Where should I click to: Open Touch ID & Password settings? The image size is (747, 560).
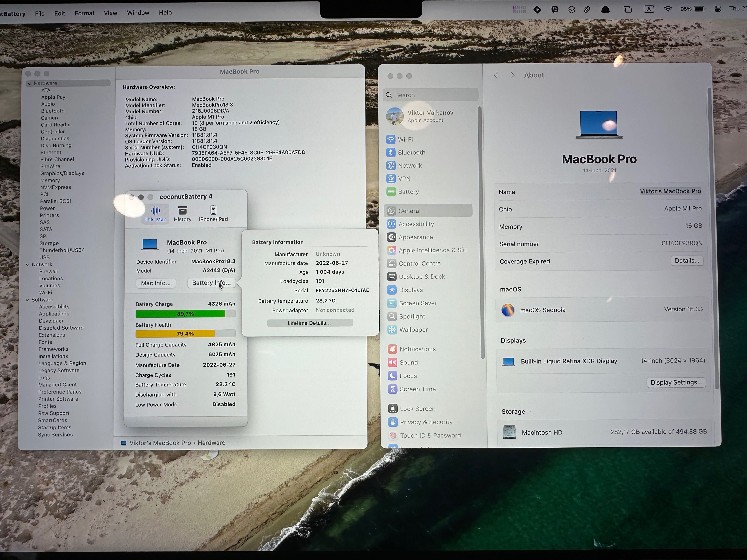click(425, 435)
